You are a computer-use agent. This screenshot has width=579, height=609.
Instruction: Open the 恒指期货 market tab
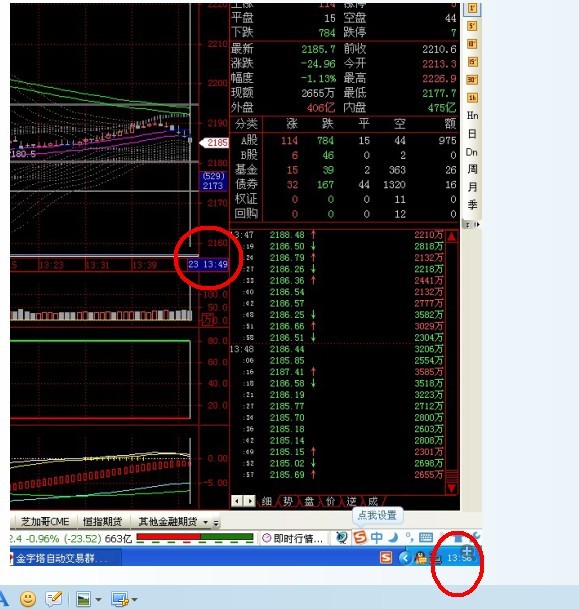tap(102, 521)
